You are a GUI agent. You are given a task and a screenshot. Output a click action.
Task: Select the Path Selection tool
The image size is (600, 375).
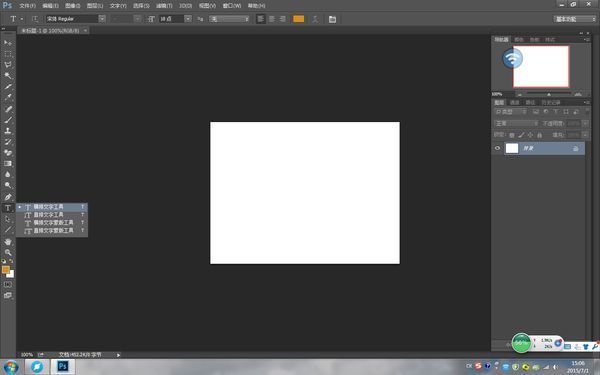click(x=8, y=219)
